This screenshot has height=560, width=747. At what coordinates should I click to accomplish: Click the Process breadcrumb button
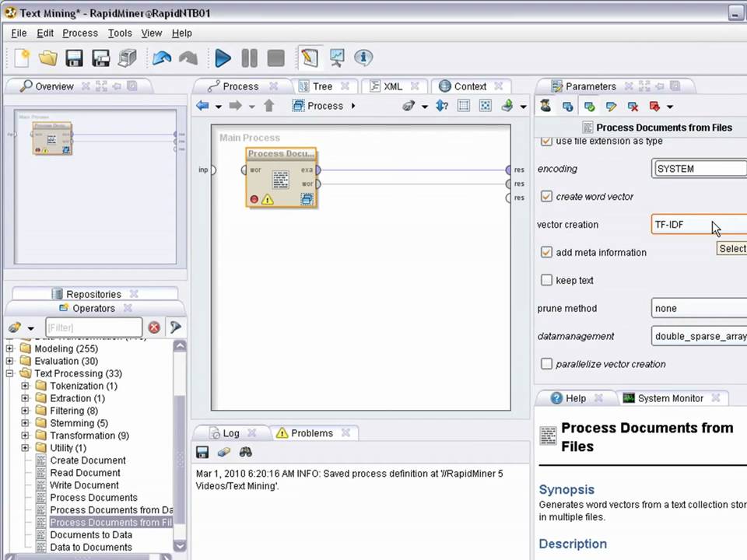324,106
